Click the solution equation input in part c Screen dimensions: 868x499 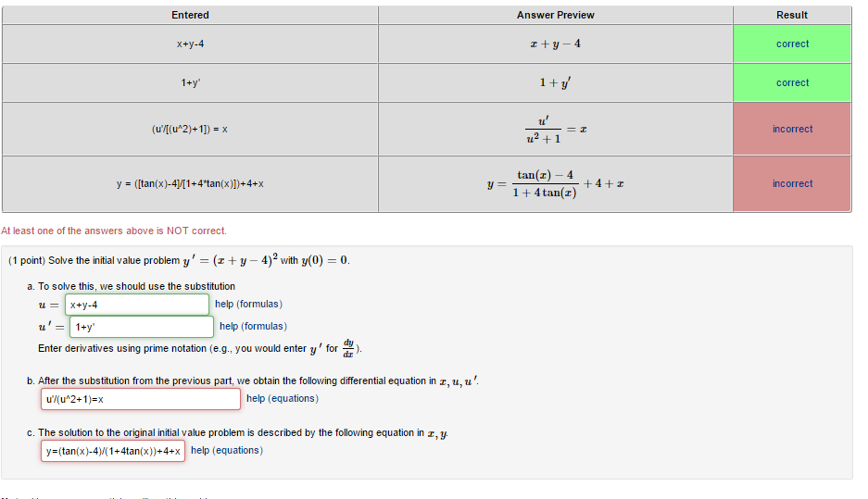(113, 451)
